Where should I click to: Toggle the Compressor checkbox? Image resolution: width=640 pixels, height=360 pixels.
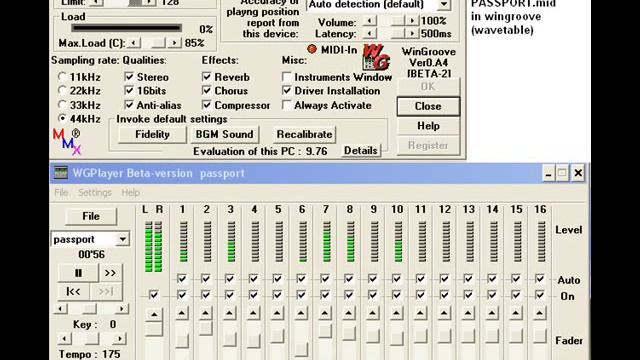pyautogui.click(x=207, y=104)
